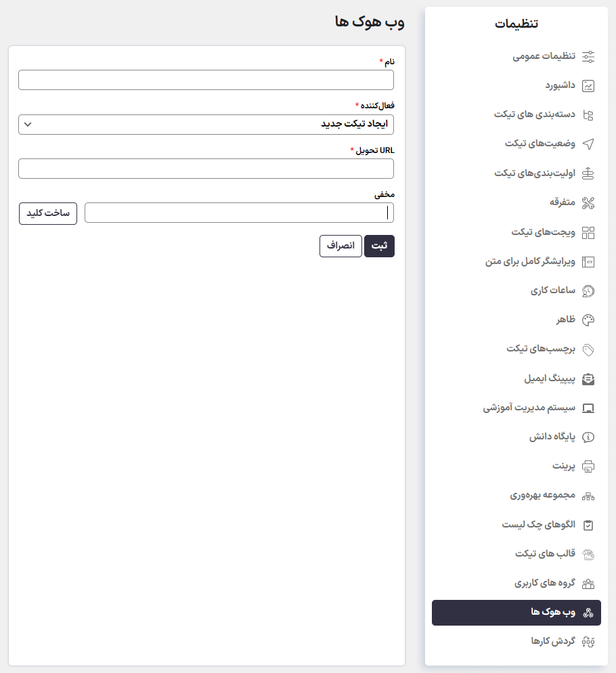Open the envelope icon for email piping

click(x=589, y=378)
